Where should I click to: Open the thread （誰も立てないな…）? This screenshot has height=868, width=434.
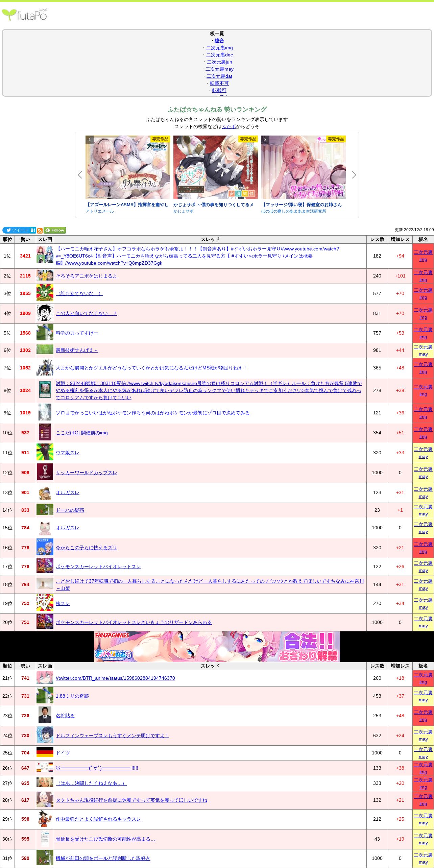(x=79, y=293)
